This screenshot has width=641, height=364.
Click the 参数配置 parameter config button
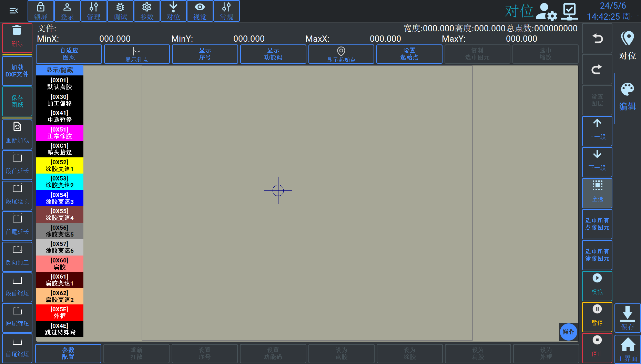tap(68, 353)
